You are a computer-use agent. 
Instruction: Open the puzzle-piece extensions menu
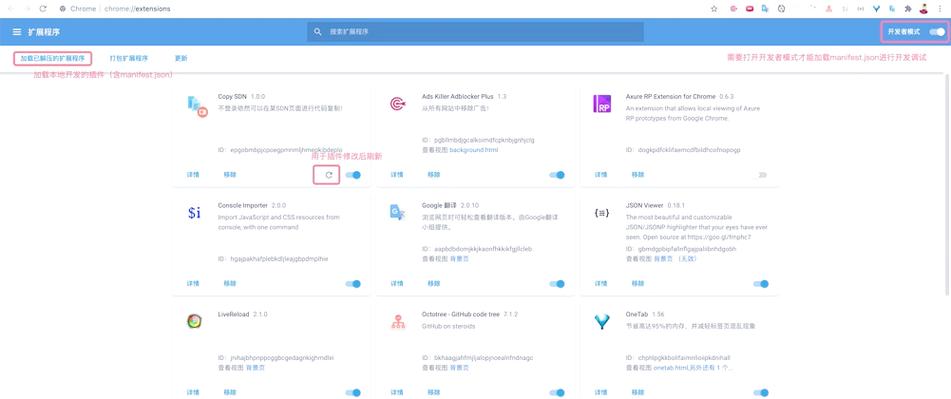click(x=908, y=8)
